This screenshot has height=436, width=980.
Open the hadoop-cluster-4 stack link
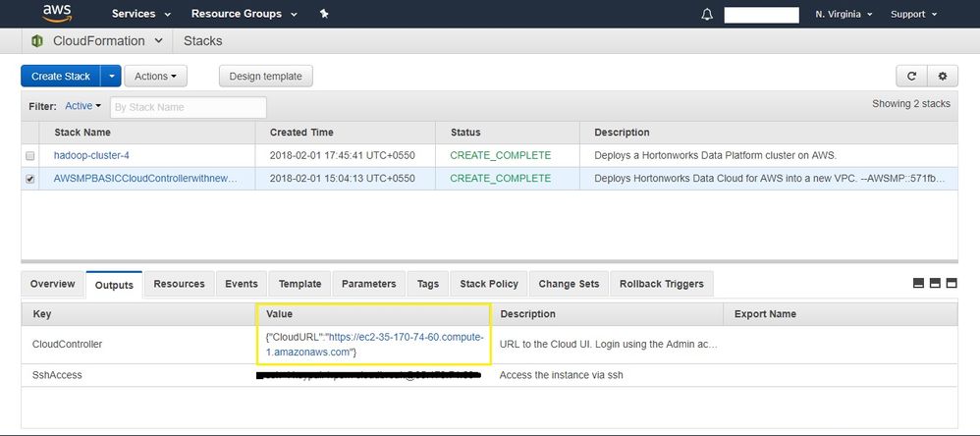pyautogui.click(x=90, y=155)
